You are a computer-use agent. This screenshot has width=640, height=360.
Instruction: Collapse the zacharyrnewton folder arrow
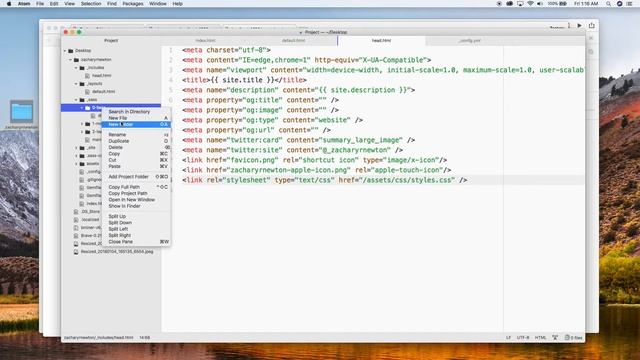[x=71, y=60]
